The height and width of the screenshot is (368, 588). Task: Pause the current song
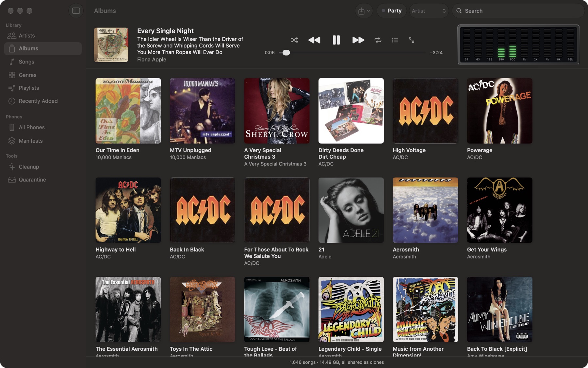(x=336, y=40)
